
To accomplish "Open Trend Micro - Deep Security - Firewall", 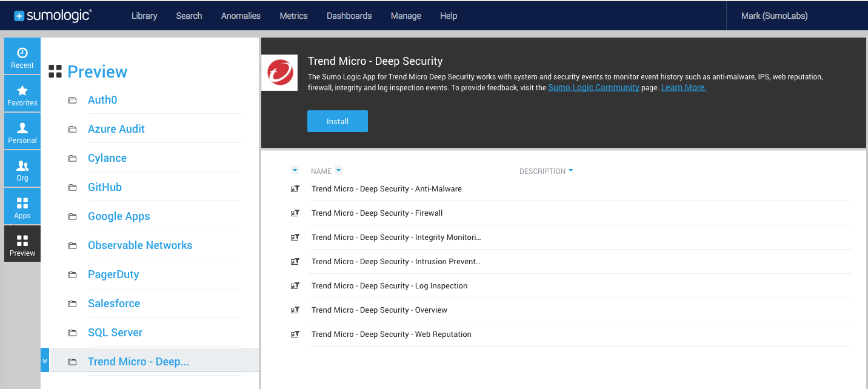I will (x=377, y=213).
